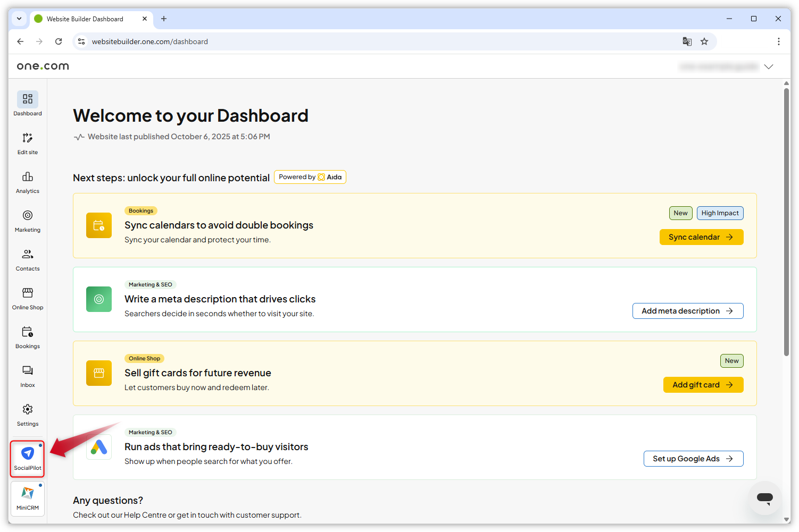Click the vertical page scrollbar
Screen dimensions: 799x532
(786, 218)
